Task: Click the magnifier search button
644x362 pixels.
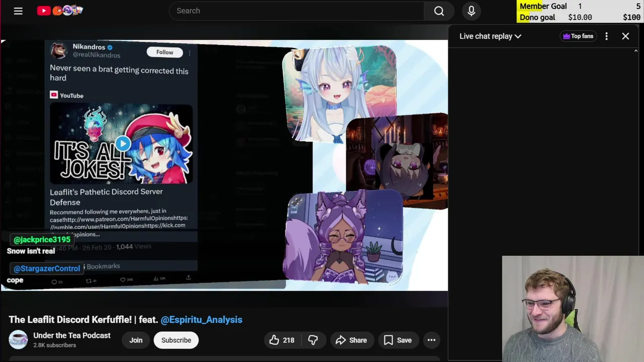Action: (439, 11)
